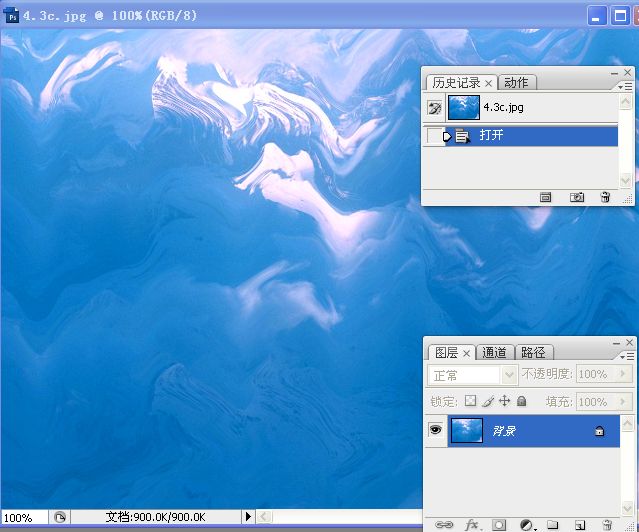Open adjustment layer menu in Layers panel
The height and width of the screenshot is (532, 639).
527,524
